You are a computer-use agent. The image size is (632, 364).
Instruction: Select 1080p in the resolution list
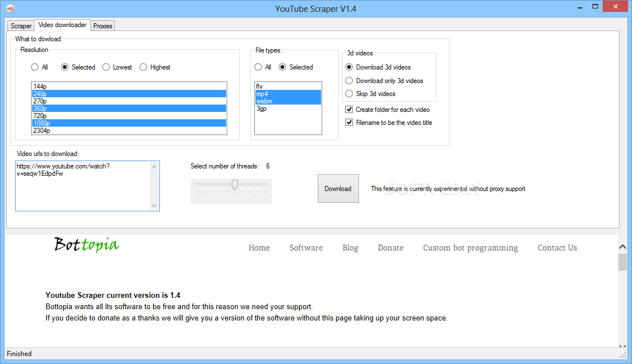(x=129, y=123)
